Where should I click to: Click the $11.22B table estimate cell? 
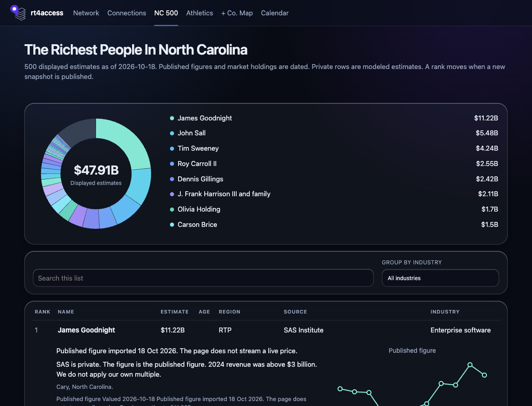[x=172, y=330]
